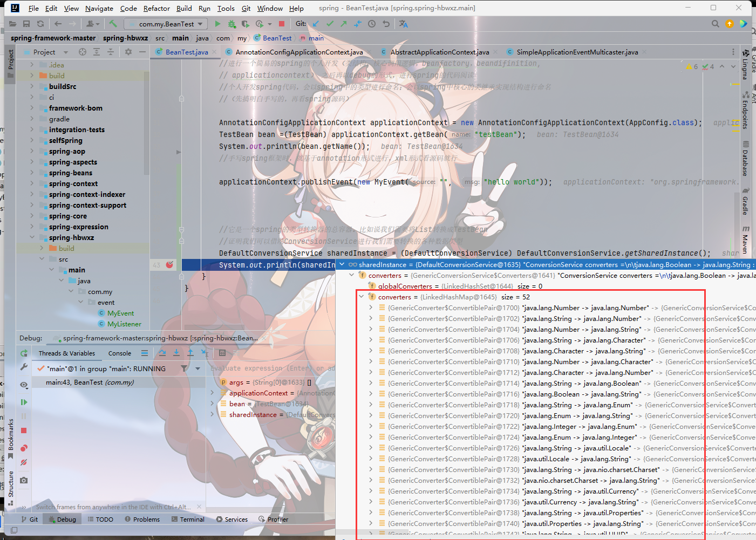Open the Maven side panel
This screenshot has width=756, height=540.
pos(745,240)
